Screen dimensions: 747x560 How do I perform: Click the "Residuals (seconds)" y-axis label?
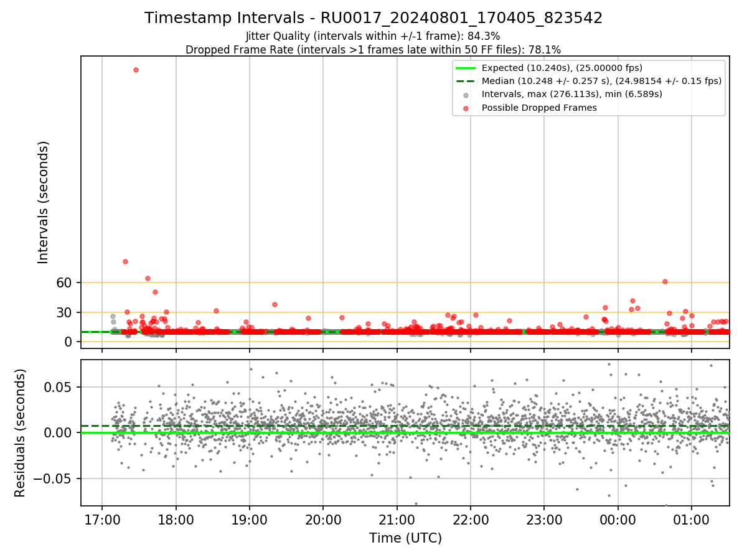pyautogui.click(x=21, y=432)
